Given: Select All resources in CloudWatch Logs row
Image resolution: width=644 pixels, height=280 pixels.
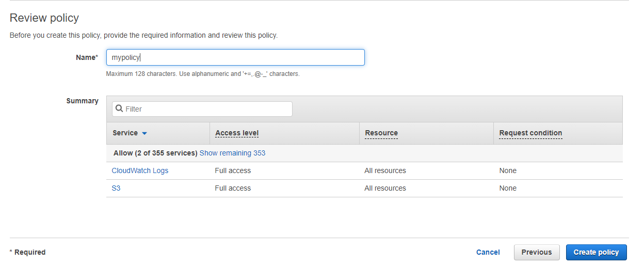Looking at the screenshot, I should pos(385,170).
